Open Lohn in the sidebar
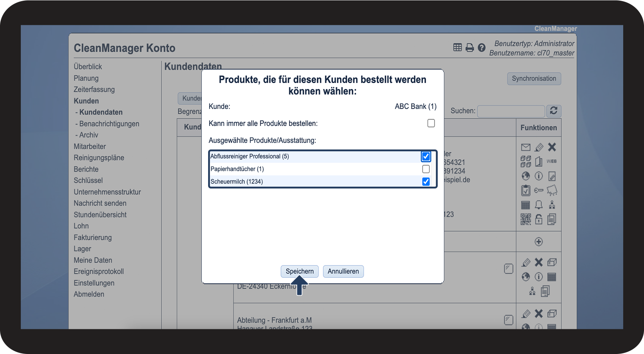The width and height of the screenshot is (644, 354). (81, 226)
